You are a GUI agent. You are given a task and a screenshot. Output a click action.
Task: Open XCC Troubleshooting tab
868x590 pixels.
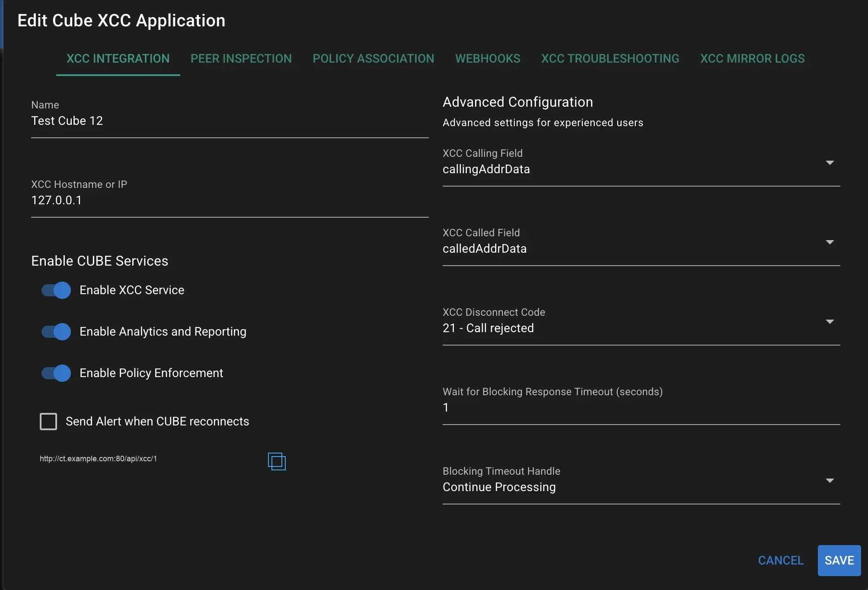click(610, 59)
